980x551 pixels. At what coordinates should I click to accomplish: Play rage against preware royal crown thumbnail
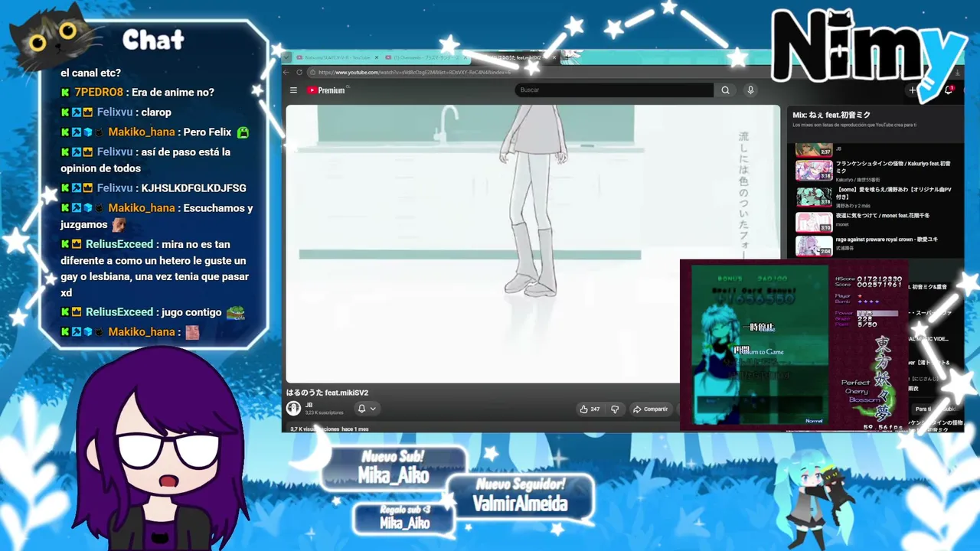pyautogui.click(x=814, y=246)
